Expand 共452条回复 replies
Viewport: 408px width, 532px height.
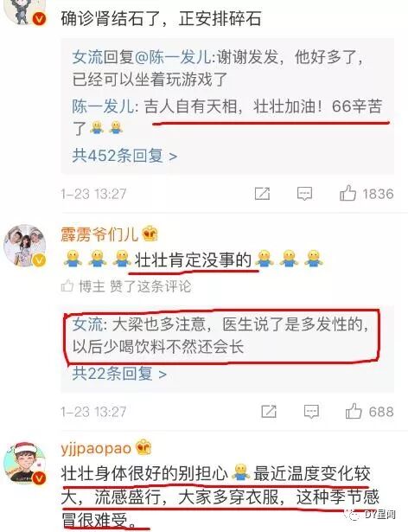124,156
